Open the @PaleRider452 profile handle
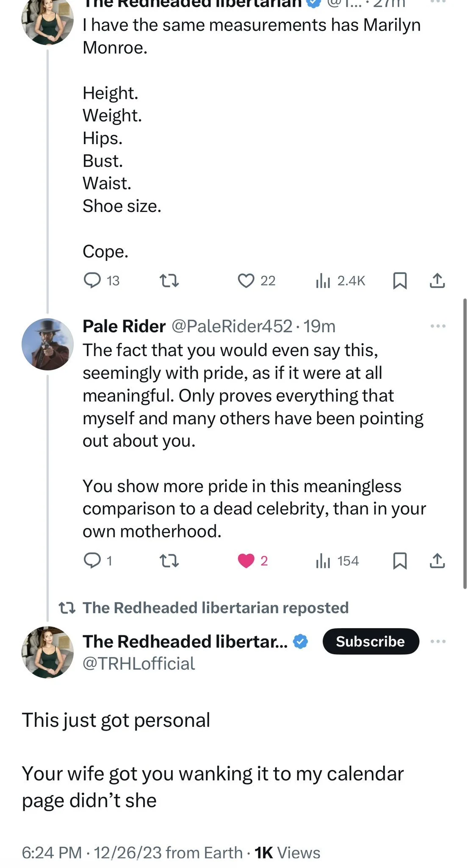 click(232, 326)
